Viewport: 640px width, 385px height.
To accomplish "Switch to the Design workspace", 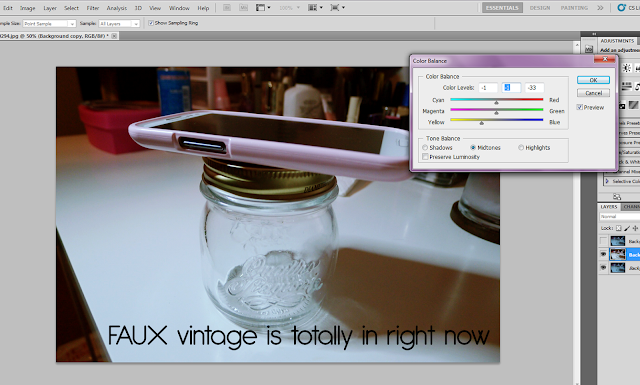I will click(540, 8).
